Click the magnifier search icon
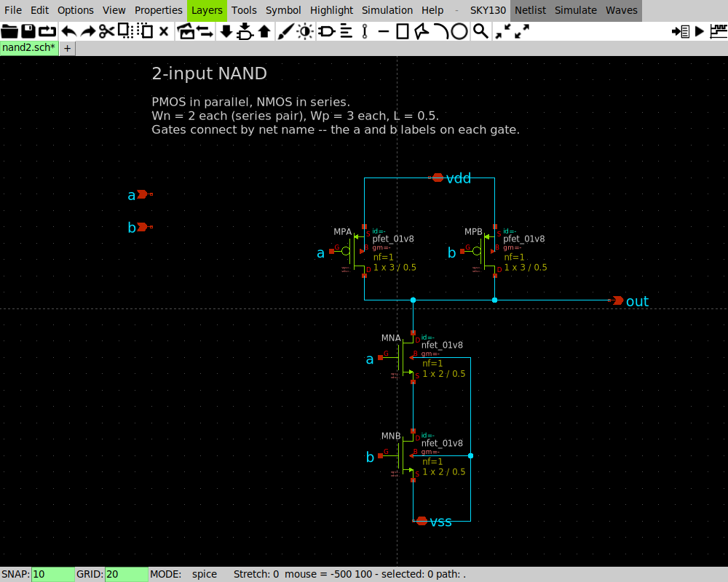 [480, 31]
